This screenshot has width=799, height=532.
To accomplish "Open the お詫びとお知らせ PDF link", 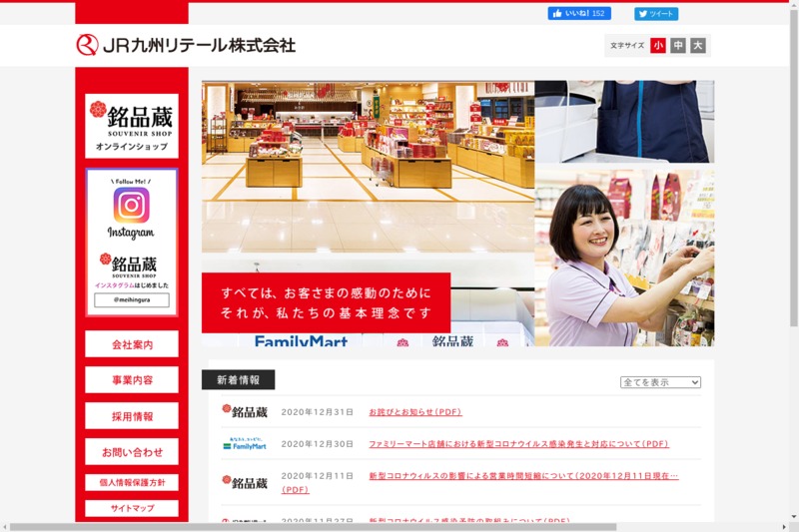I will pyautogui.click(x=415, y=412).
